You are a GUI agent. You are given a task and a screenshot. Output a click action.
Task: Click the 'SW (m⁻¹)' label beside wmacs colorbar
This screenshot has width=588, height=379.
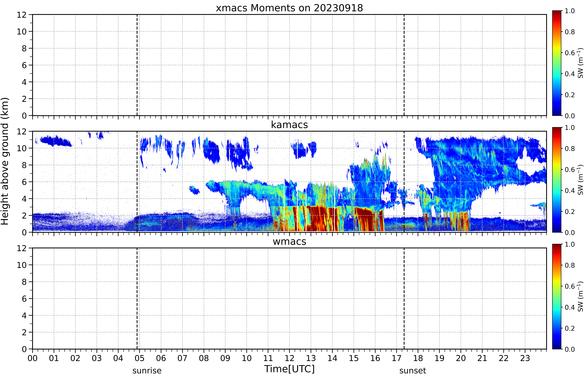point(580,297)
